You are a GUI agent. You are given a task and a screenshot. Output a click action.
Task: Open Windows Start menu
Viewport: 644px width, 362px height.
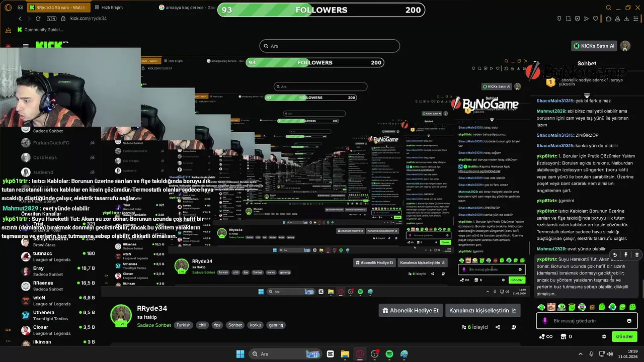(240, 354)
